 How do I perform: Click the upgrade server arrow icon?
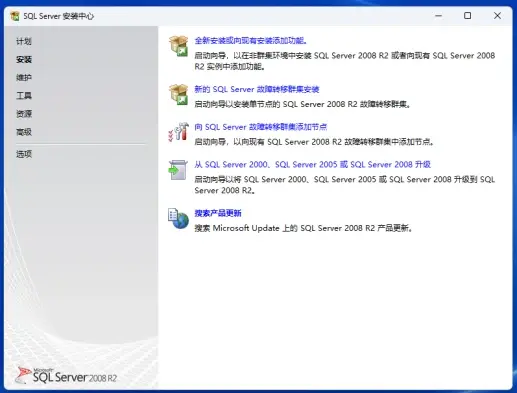click(178, 170)
